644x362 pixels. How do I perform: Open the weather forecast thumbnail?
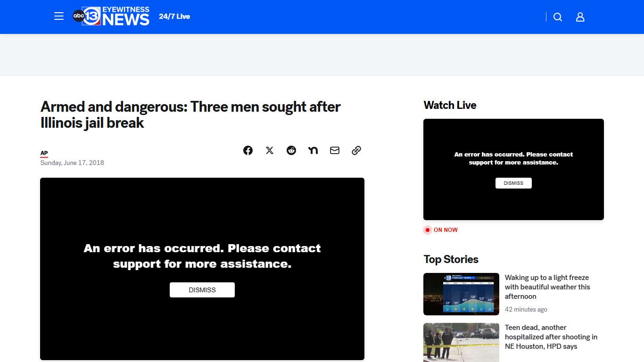[461, 294]
